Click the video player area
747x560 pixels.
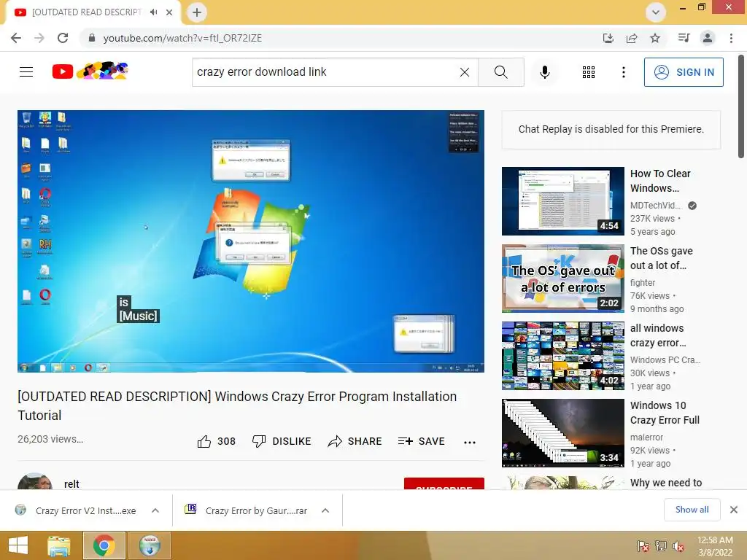point(251,241)
